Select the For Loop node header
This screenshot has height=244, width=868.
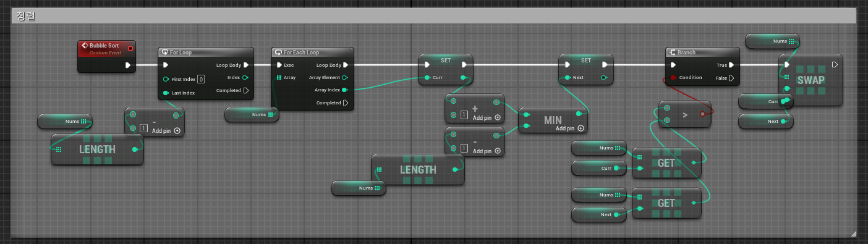[205, 53]
